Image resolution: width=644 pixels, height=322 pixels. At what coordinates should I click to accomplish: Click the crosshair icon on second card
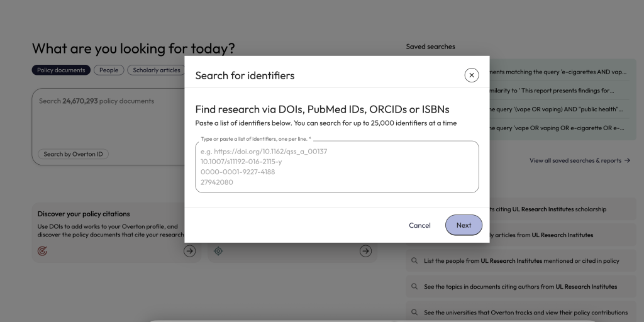[x=218, y=251]
